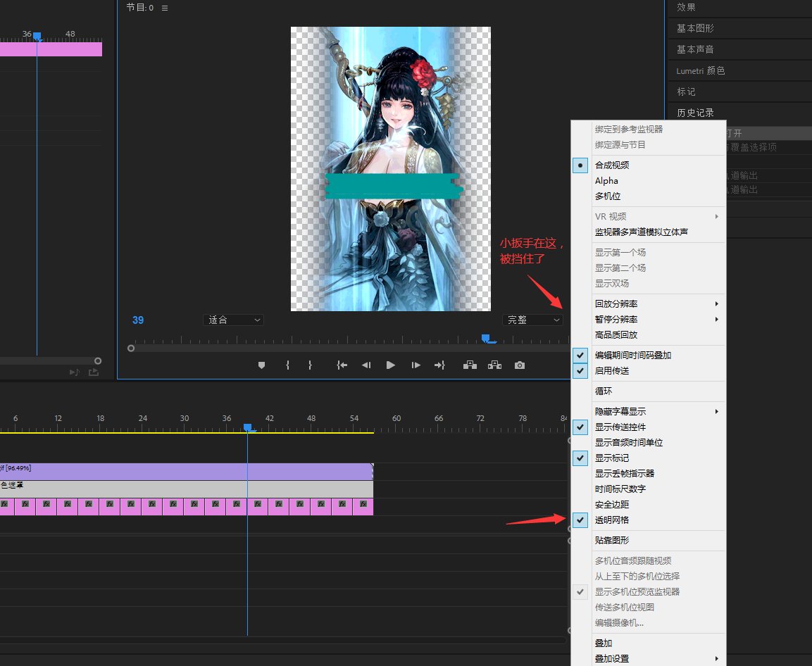This screenshot has width=812, height=666.
Task: Step forward one frame
Action: pos(416,365)
